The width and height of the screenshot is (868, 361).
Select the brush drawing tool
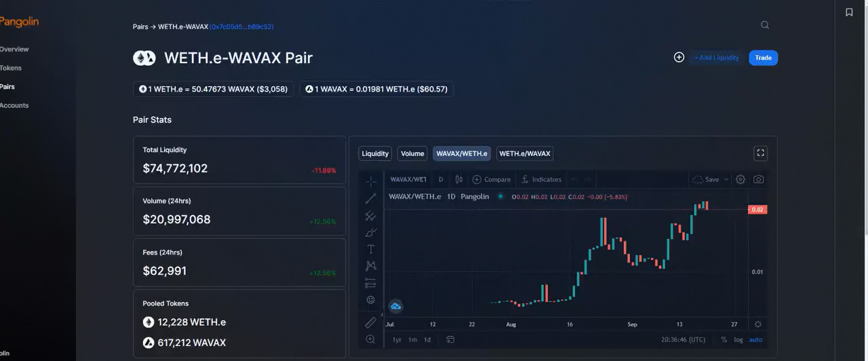pyautogui.click(x=371, y=233)
